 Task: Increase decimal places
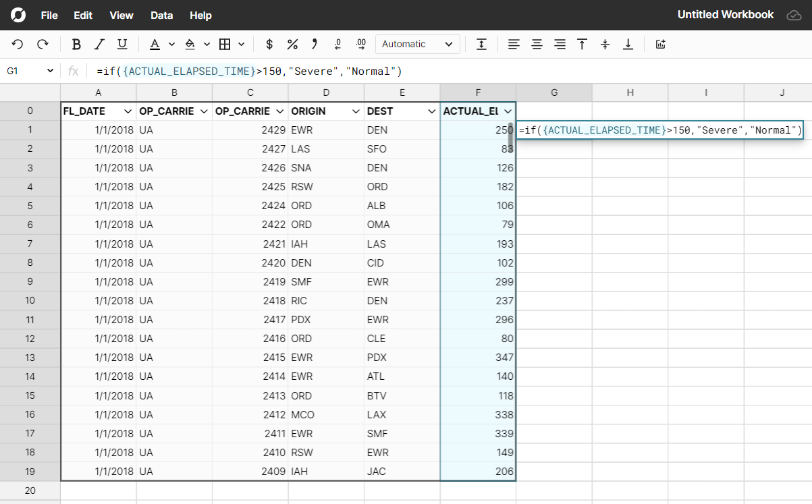click(x=360, y=44)
